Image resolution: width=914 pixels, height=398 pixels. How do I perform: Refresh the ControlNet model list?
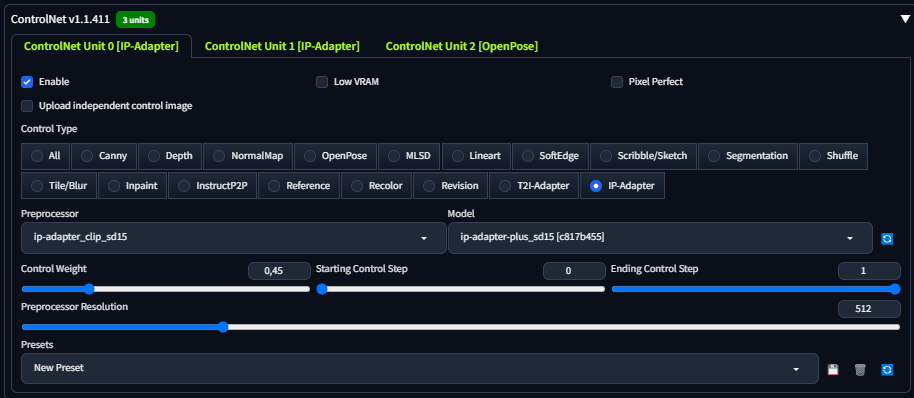[x=887, y=238]
